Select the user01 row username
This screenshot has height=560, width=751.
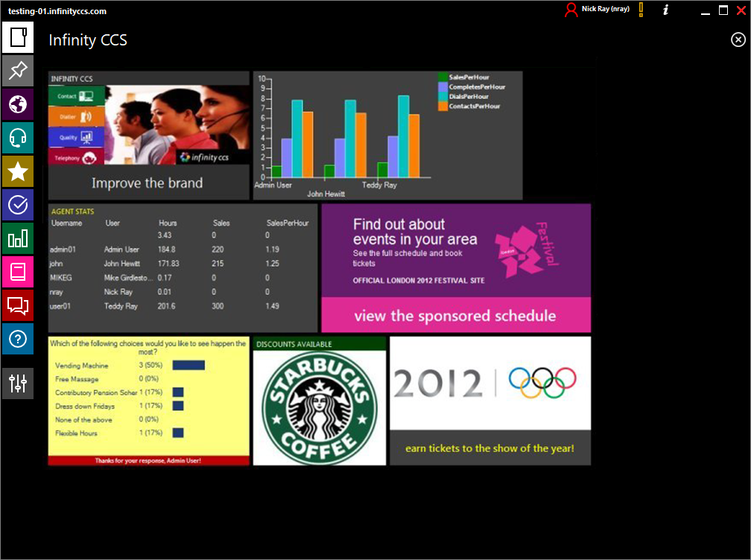point(60,306)
